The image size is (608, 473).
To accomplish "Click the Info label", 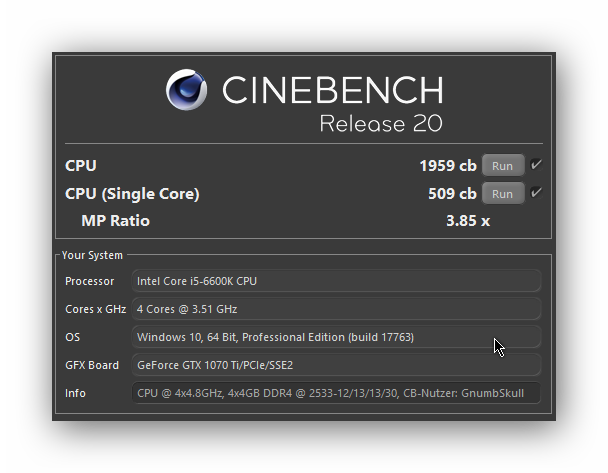I will coord(75,393).
